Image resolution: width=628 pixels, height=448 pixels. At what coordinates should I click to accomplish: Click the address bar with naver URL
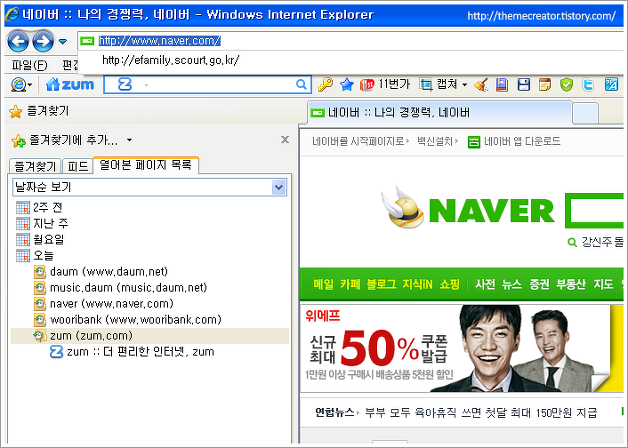[x=352, y=41]
